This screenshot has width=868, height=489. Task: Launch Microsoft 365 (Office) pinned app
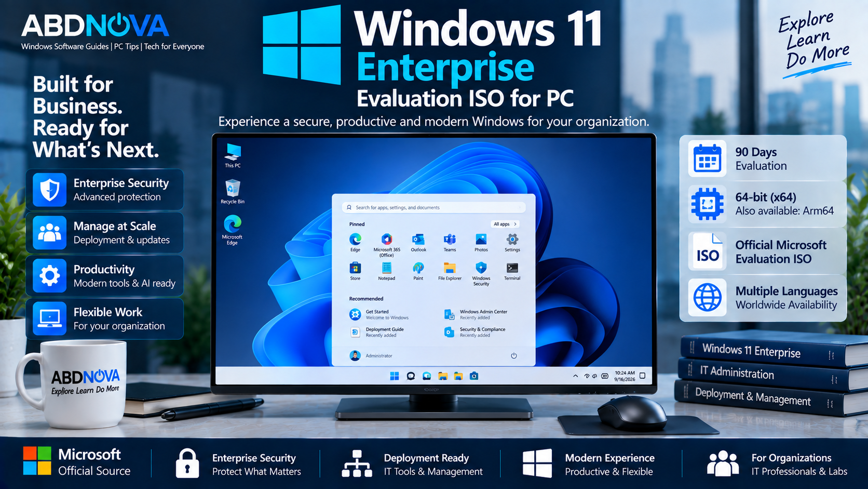[x=387, y=245]
